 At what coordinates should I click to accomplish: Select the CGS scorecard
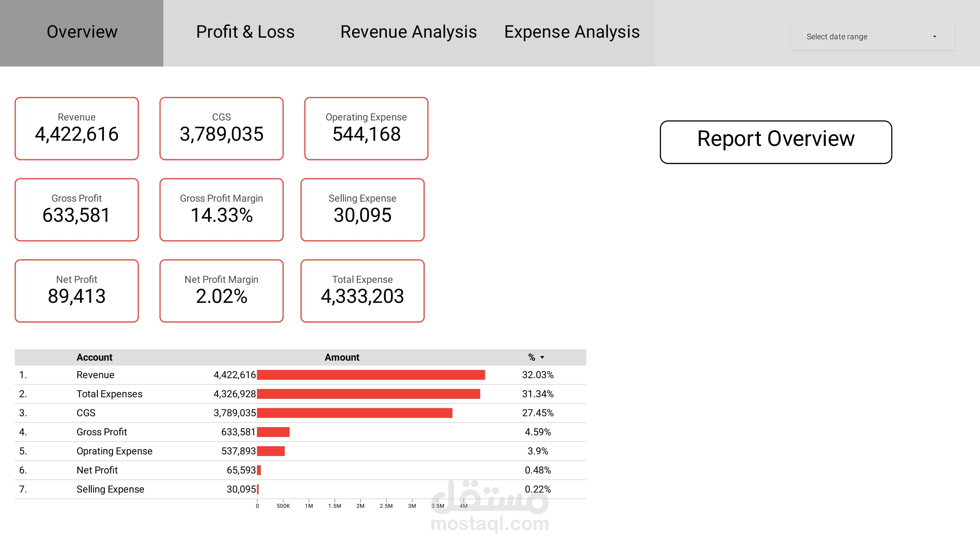(221, 129)
